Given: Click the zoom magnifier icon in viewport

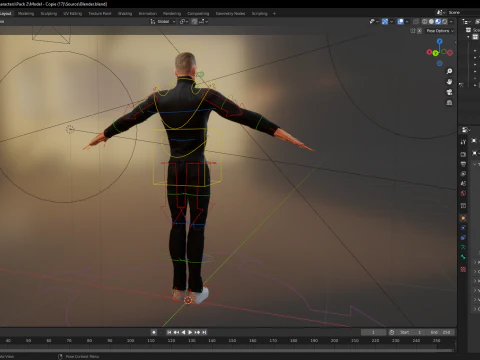Looking at the screenshot, I should (x=449, y=71).
